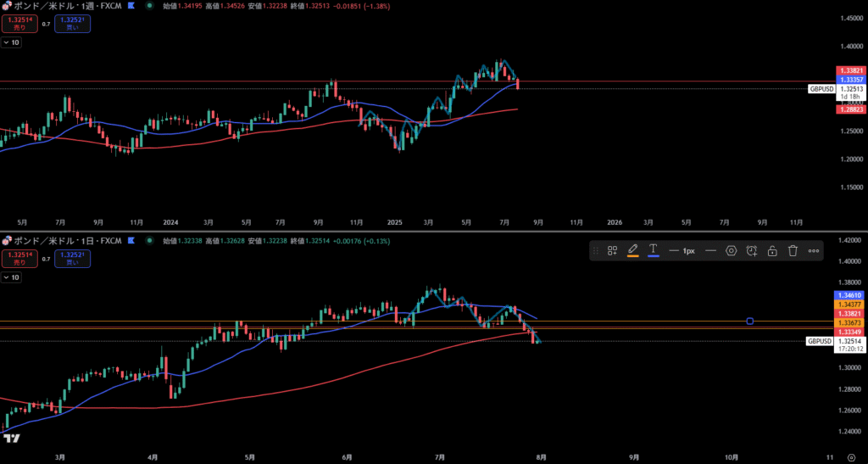This screenshot has height=464, width=868.
Task: Click the 1.33349 red label on daily axis
Action: (849, 332)
